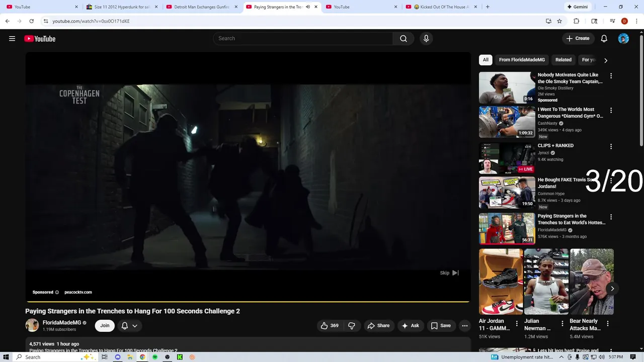Open Chrome media controls icon

point(612,21)
